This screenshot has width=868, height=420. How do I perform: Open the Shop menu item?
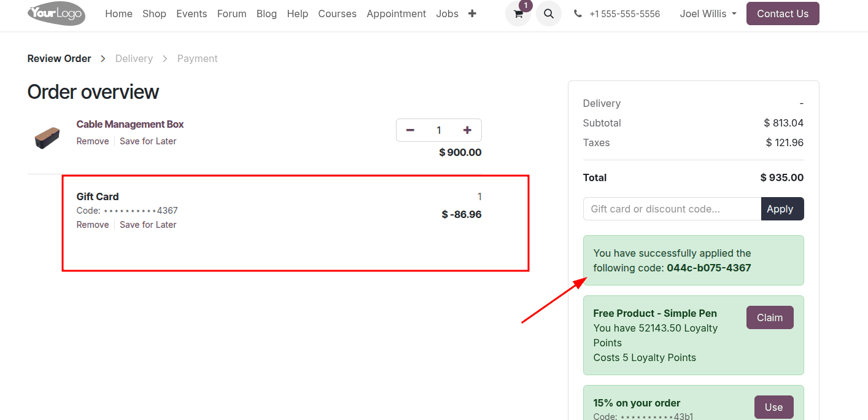pyautogui.click(x=154, y=14)
